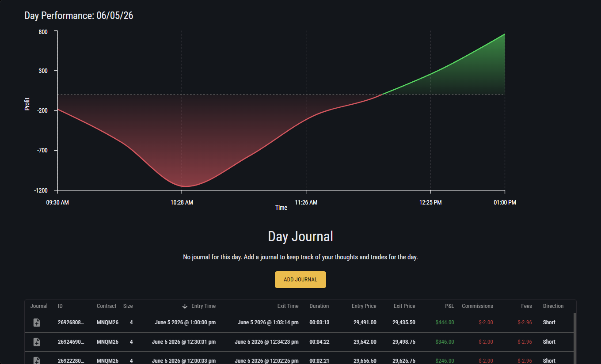Image resolution: width=601 pixels, height=364 pixels.
Task: Click the ADD JOURNAL button
Action: tap(300, 280)
